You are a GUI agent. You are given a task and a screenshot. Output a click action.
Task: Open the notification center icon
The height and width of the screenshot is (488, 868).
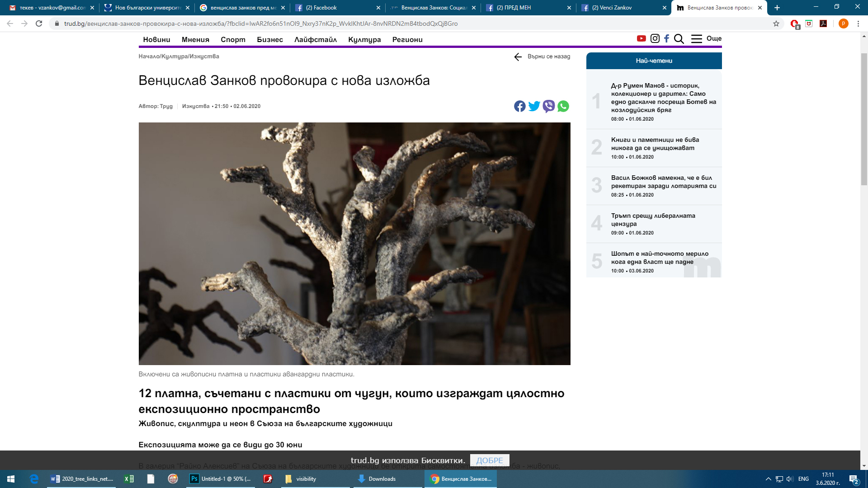tap(854, 479)
